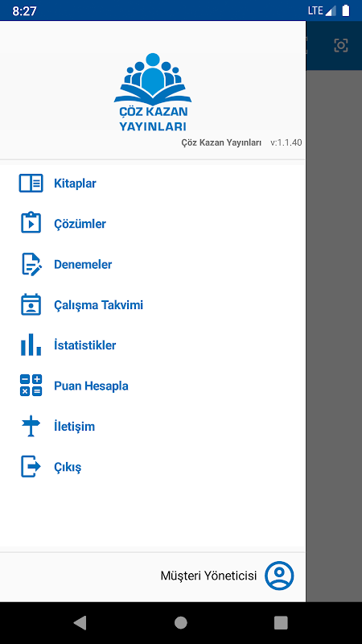Open Çözümler menu entry

click(x=80, y=224)
